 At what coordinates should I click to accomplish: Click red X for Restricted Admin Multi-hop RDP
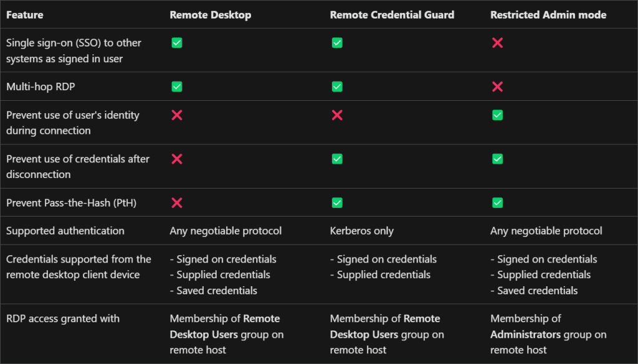tap(497, 86)
